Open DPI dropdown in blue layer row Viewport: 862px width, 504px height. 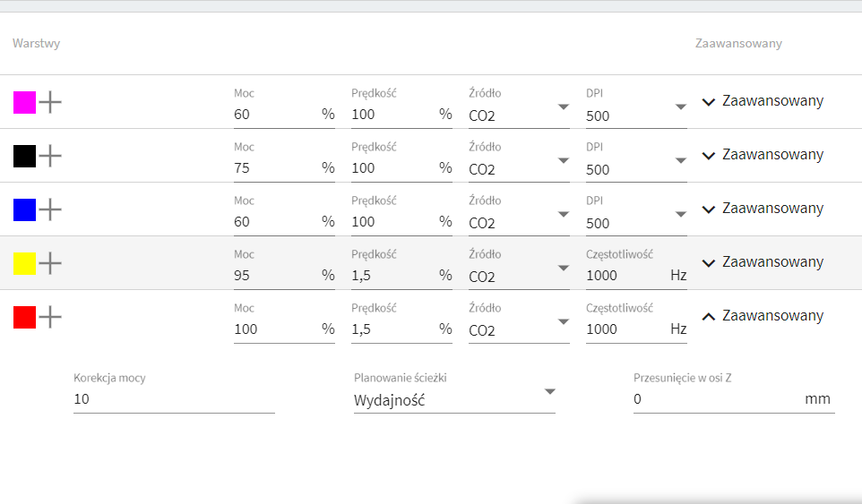click(x=636, y=216)
